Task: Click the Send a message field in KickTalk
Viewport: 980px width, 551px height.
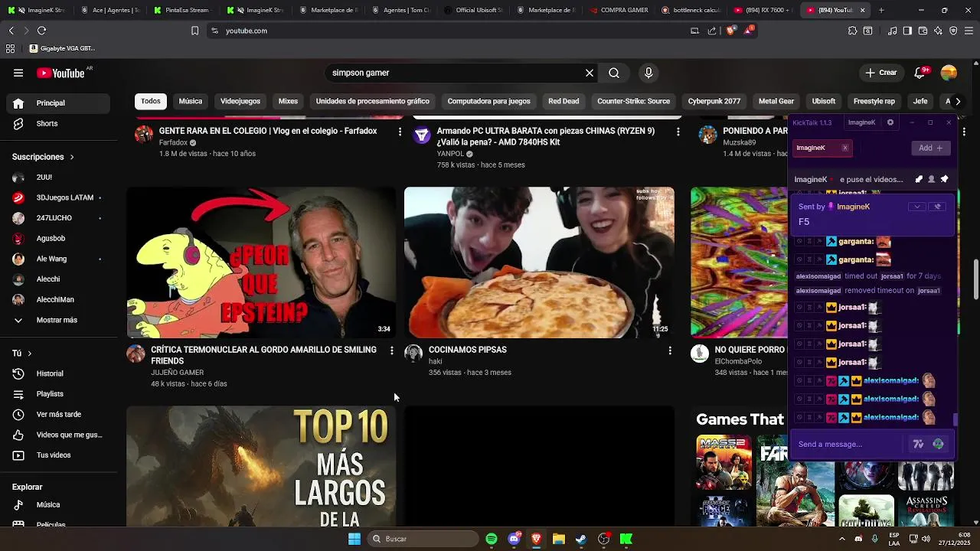Action: tap(850, 444)
